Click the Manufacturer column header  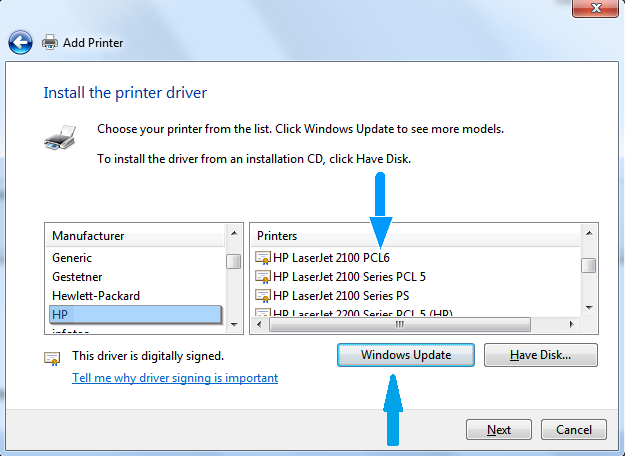pyautogui.click(x=136, y=236)
